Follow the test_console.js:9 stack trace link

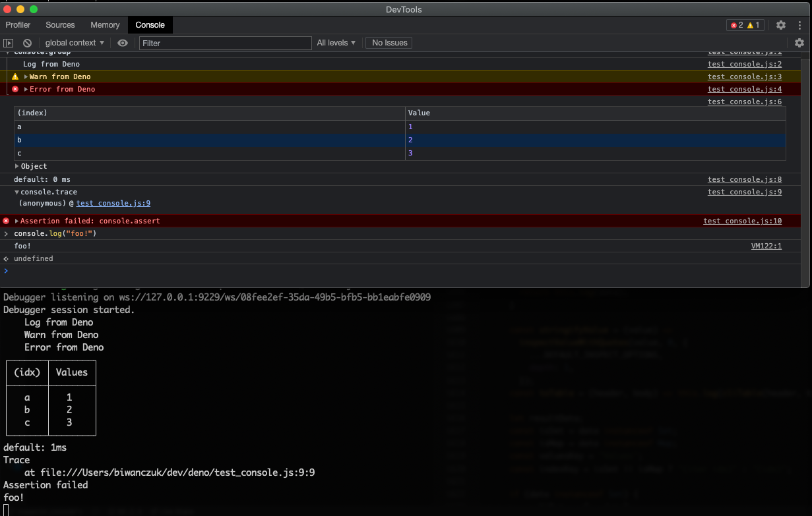(x=113, y=203)
